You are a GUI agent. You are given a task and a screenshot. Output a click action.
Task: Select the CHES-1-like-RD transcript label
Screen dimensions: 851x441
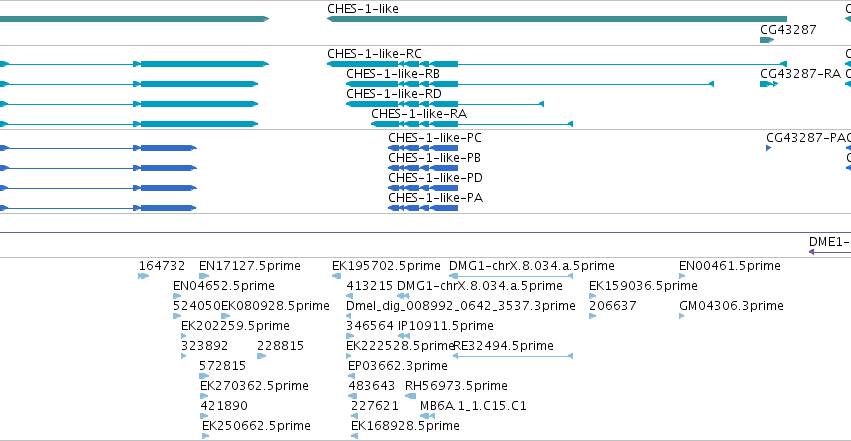pyautogui.click(x=394, y=94)
